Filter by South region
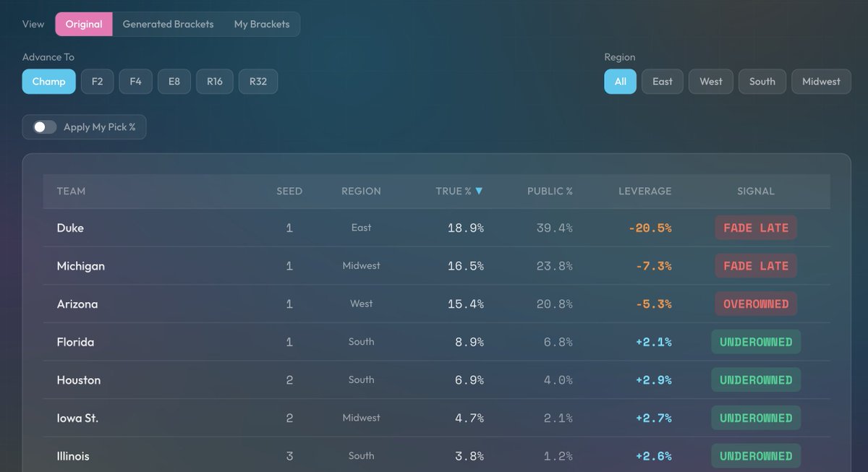The height and width of the screenshot is (472, 868). [x=762, y=82]
